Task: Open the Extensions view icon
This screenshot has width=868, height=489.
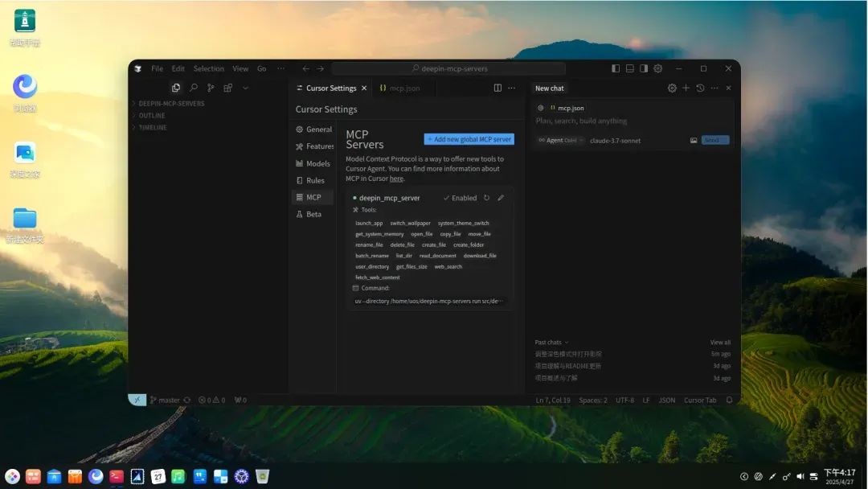Action: pos(227,88)
